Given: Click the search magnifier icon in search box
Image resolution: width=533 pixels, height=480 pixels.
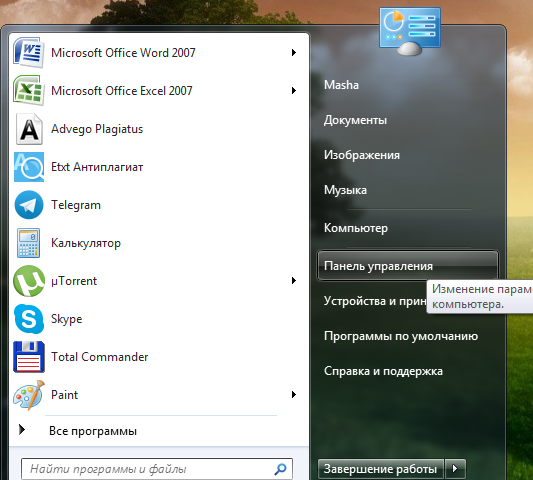Looking at the screenshot, I should 280,469.
